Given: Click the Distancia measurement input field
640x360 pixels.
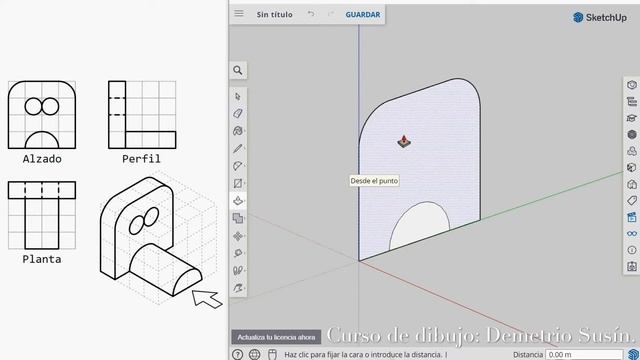Looking at the screenshot, I should (x=584, y=355).
